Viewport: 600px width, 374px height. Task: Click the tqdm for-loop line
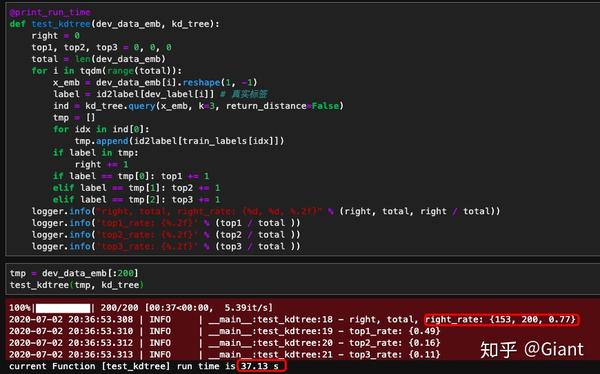[x=107, y=70]
